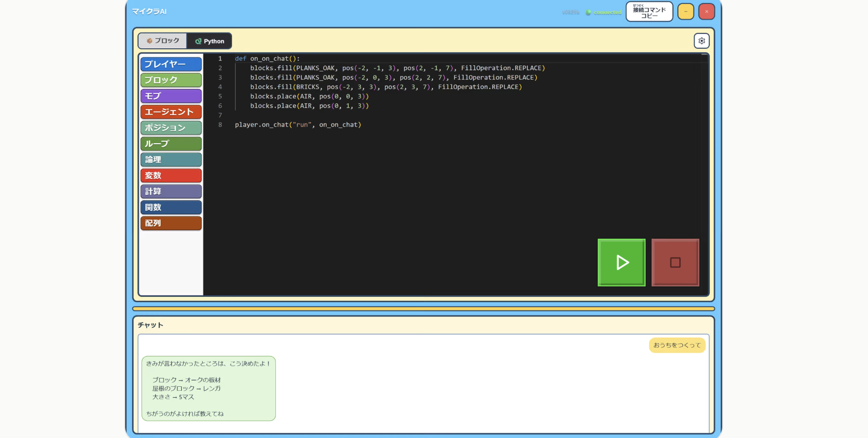
Task: Open the 論理 category
Action: point(171,159)
